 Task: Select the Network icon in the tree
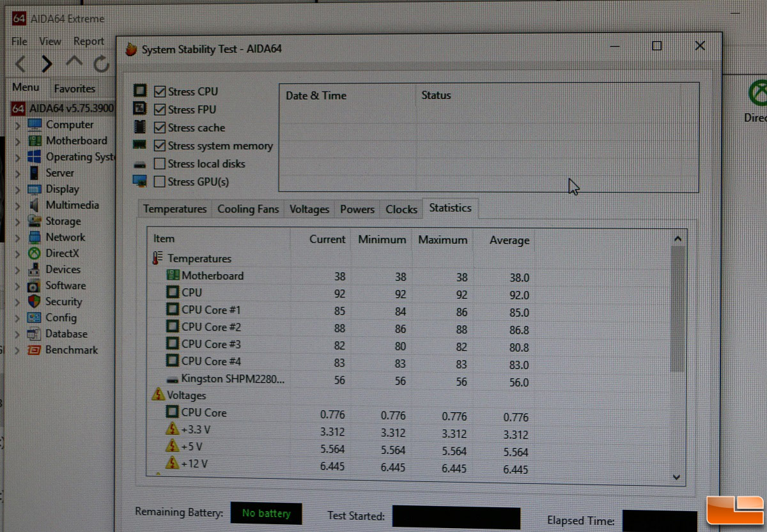tap(35, 237)
